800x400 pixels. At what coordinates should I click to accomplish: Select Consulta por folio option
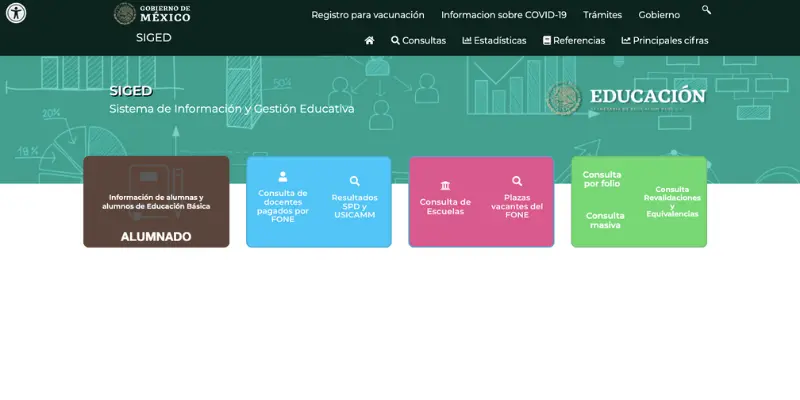(x=602, y=179)
